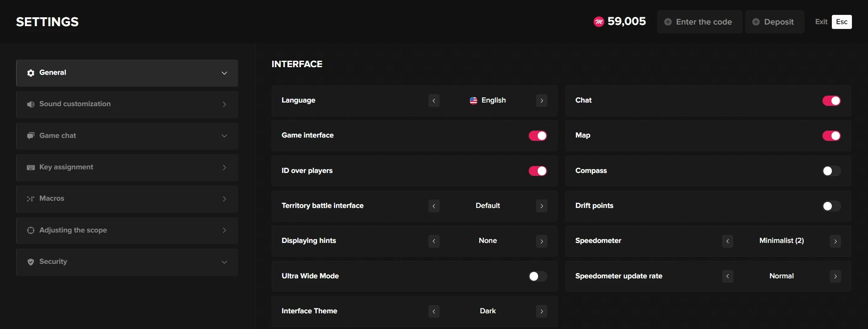Click the Enter the code button
The height and width of the screenshot is (329, 868).
(699, 22)
